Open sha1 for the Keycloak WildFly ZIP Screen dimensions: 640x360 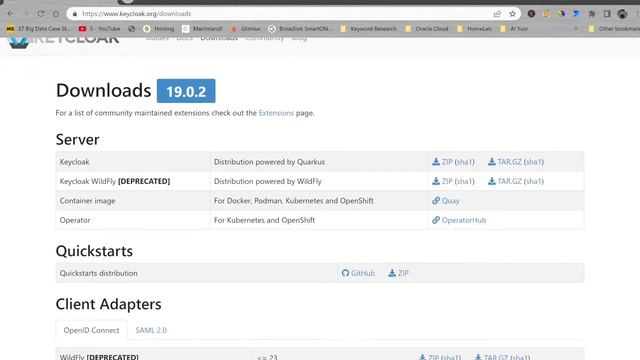click(x=464, y=181)
